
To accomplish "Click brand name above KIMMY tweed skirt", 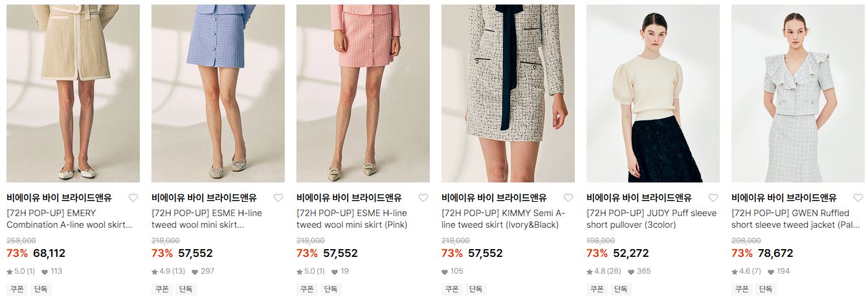I will [494, 198].
